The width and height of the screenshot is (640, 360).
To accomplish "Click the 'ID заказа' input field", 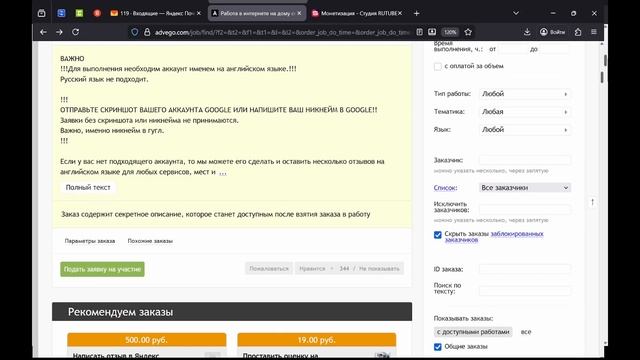I will coord(525,269).
